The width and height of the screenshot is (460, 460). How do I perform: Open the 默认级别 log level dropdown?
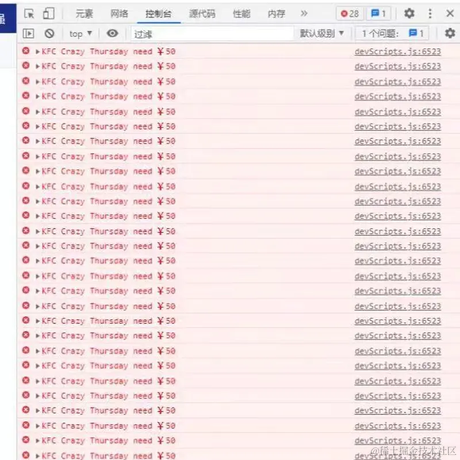(322, 33)
